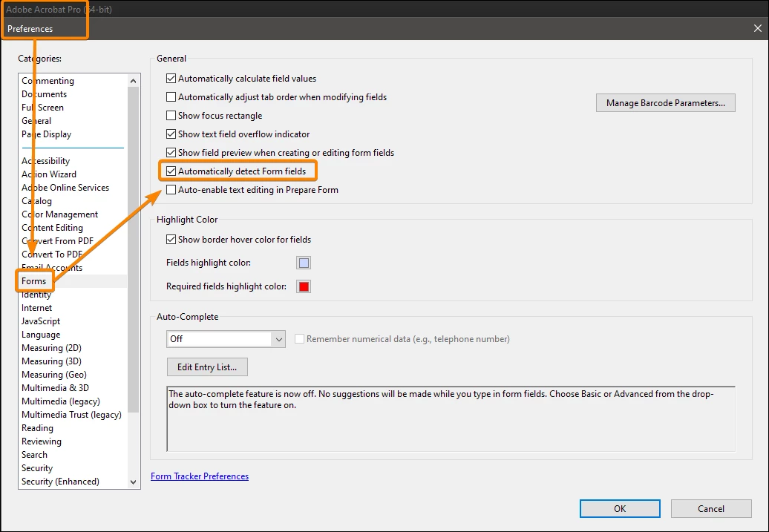Select Page Display category
The height and width of the screenshot is (532, 769).
pyautogui.click(x=47, y=134)
